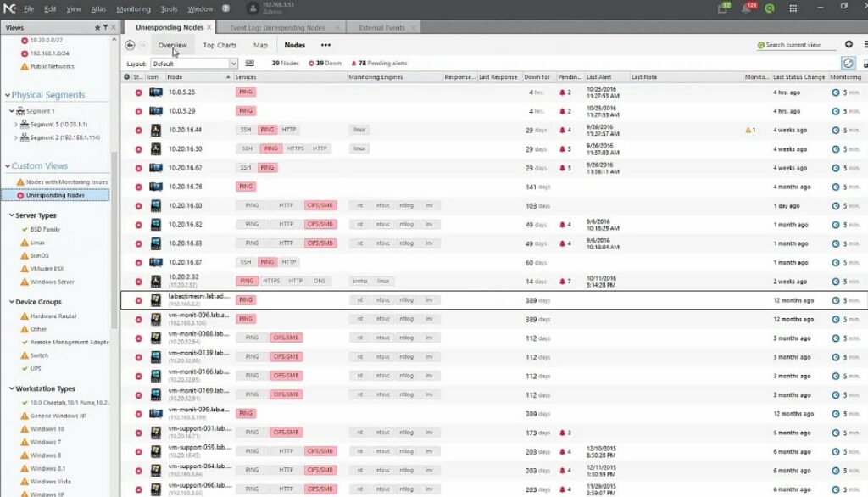868x497 pixels.
Task: Click the 39 Down filter
Action: (x=325, y=64)
